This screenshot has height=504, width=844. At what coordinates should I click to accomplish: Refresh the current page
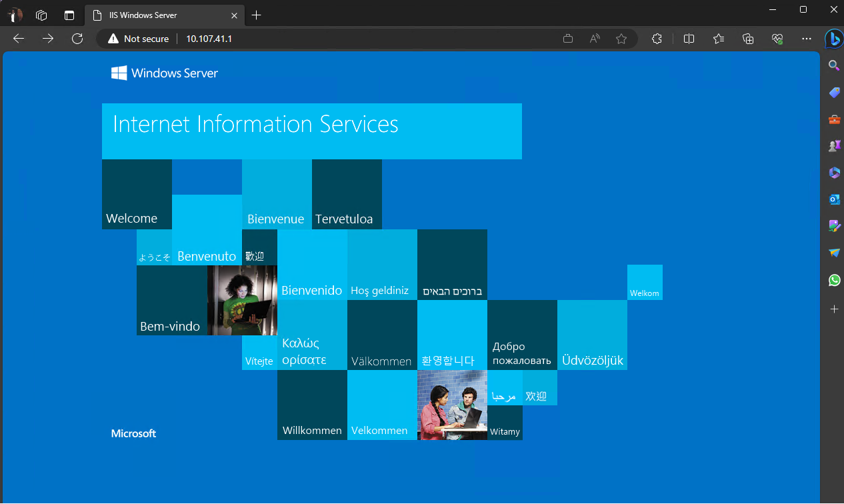pos(77,39)
